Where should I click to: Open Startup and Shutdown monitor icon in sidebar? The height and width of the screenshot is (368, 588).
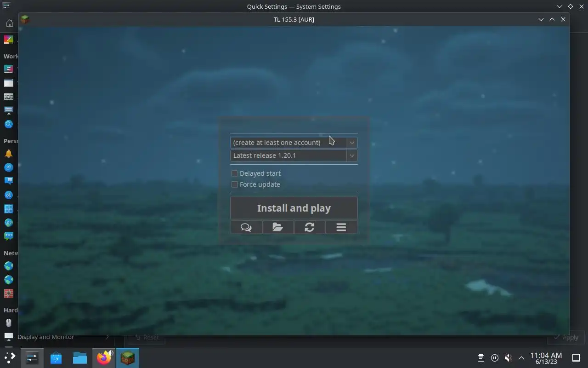[x=9, y=110]
